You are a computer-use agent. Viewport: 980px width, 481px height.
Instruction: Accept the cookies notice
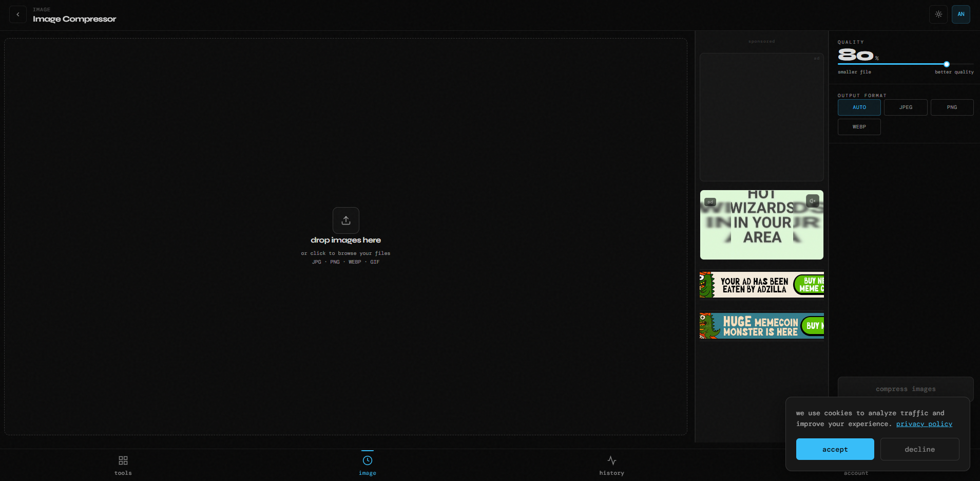[835, 449]
